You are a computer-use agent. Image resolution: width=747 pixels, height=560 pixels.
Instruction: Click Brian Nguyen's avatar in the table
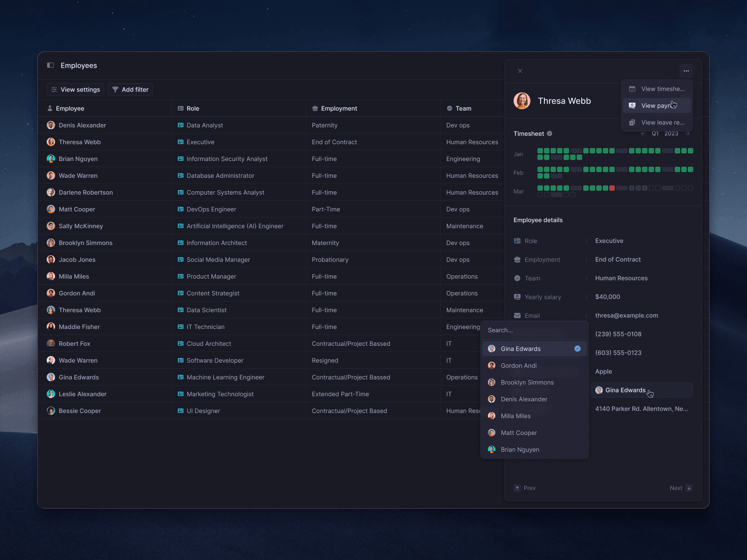coord(51,159)
